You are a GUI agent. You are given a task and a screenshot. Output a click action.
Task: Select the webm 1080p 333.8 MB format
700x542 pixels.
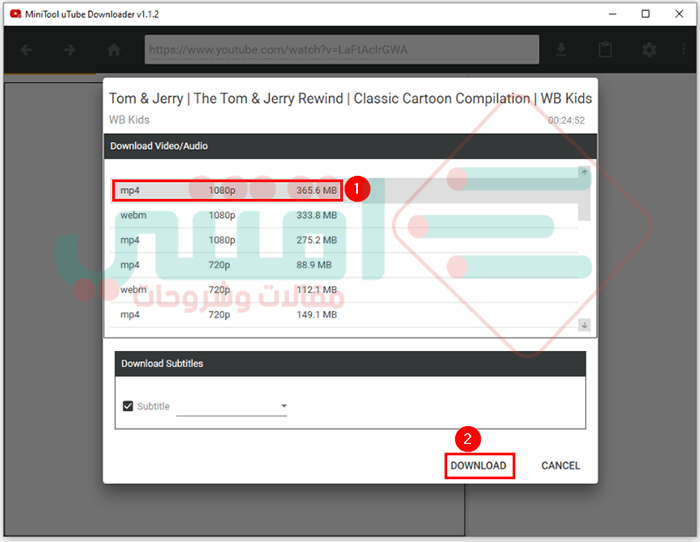(x=344, y=215)
